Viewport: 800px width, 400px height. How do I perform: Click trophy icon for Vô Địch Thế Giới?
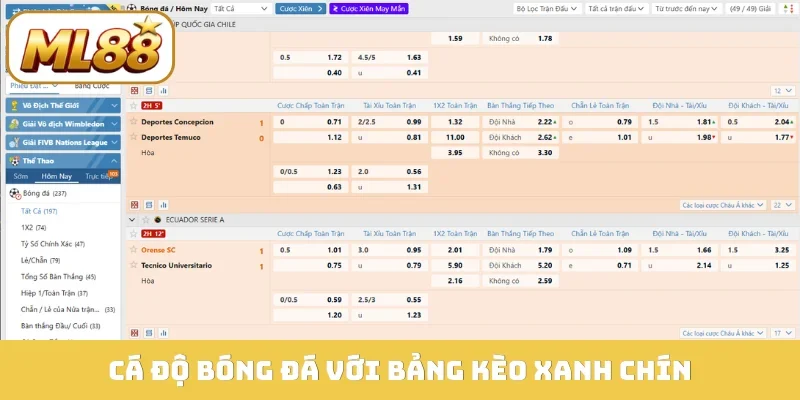[x=14, y=106]
